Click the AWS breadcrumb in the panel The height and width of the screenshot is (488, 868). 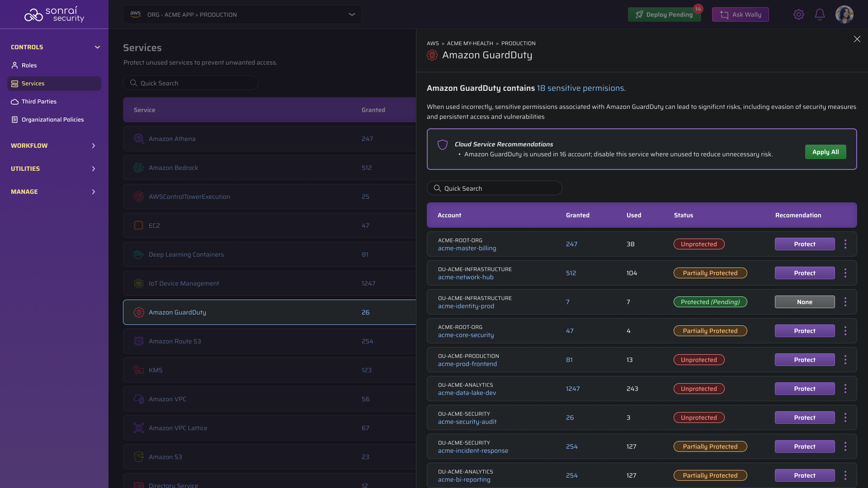coord(433,43)
